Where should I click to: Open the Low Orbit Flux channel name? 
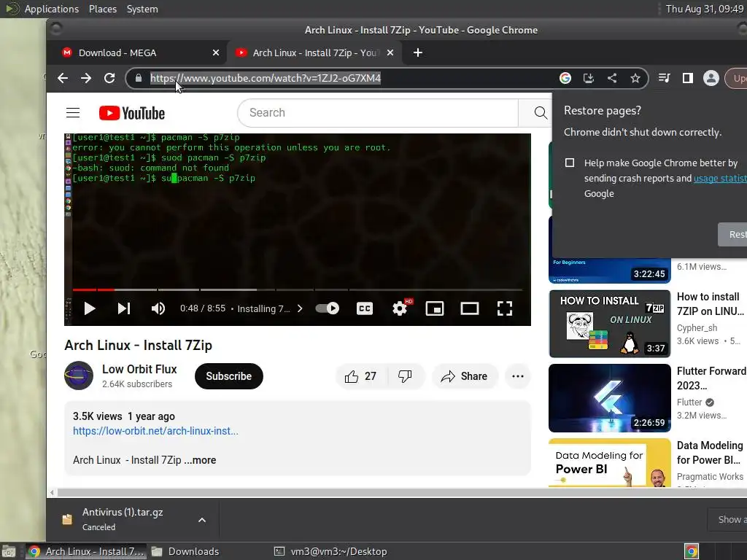coord(139,369)
